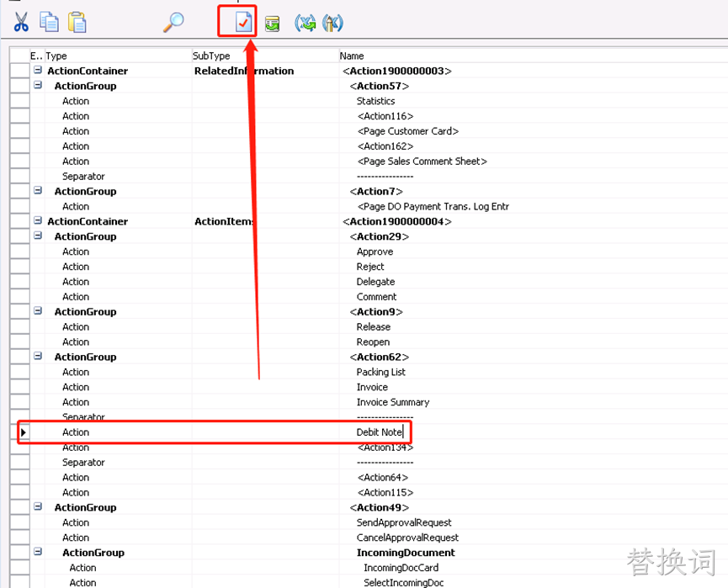Image resolution: width=728 pixels, height=588 pixels.
Task: Select the <Action162> name cell
Action: (x=385, y=146)
